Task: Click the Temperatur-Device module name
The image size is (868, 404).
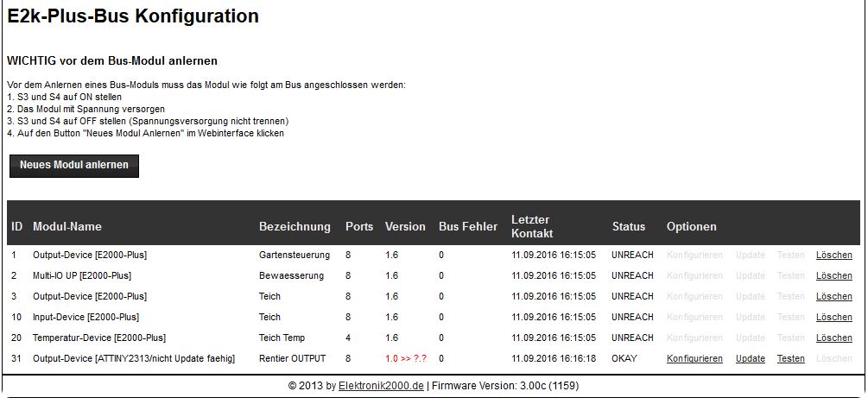Action: (99, 338)
